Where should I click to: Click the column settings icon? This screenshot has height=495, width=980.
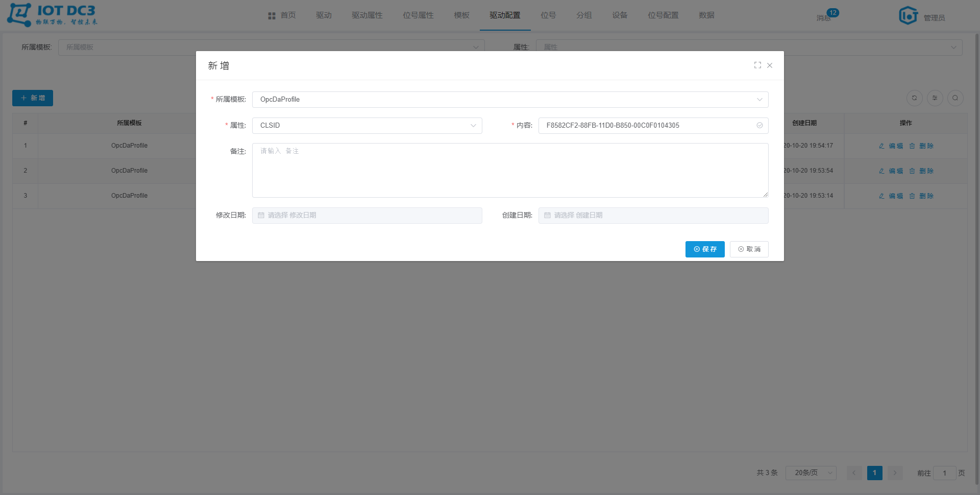coord(935,98)
